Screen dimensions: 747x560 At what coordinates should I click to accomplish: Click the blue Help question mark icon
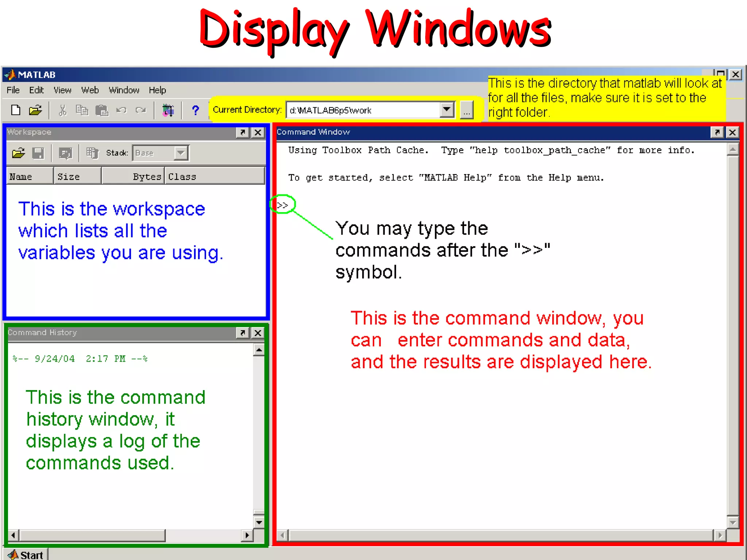pyautogui.click(x=196, y=110)
